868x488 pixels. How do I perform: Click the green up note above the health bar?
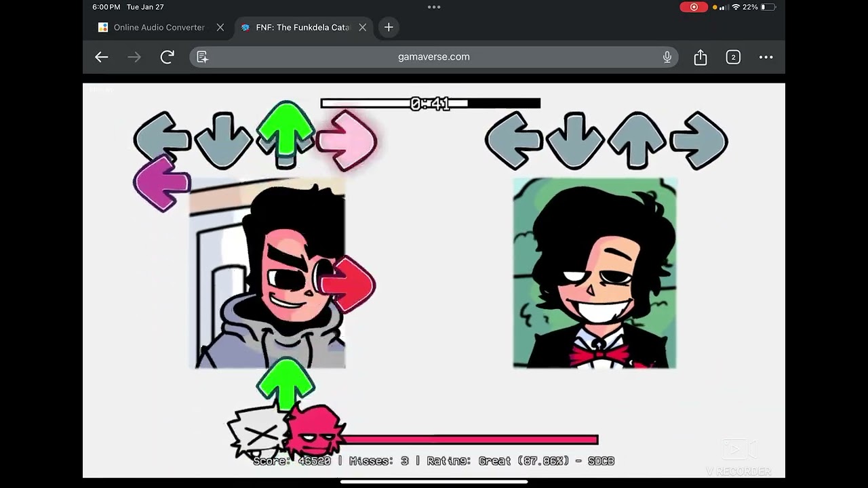click(x=285, y=384)
